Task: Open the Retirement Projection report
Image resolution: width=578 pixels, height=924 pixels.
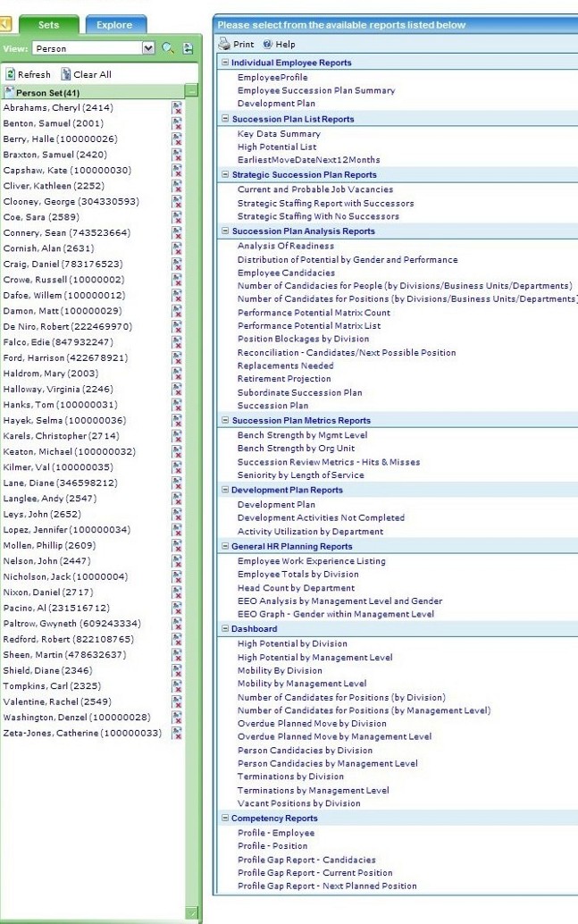Action: [284, 378]
